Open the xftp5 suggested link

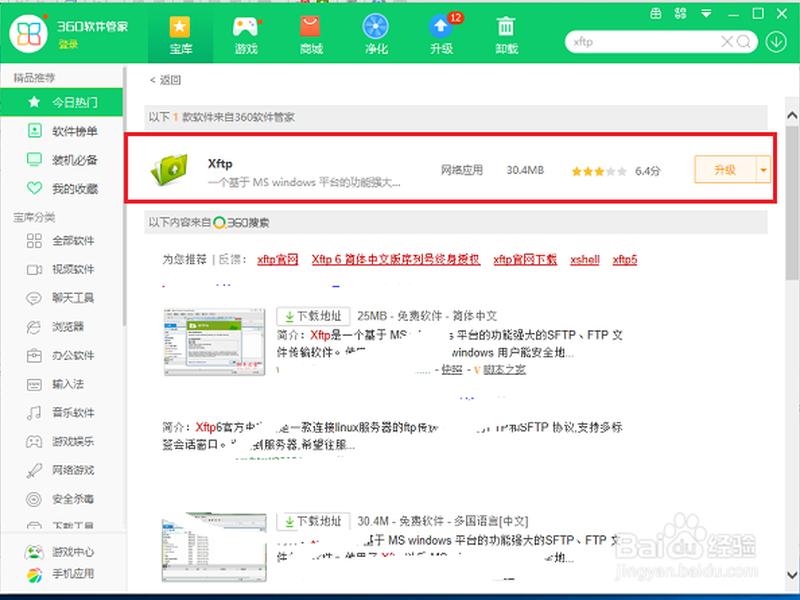624,259
